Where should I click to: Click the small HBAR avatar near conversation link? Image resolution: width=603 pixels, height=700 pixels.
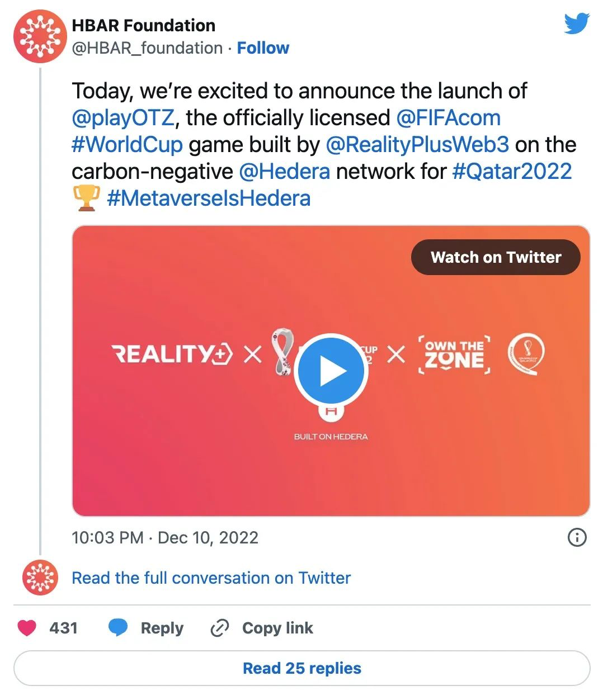point(40,577)
